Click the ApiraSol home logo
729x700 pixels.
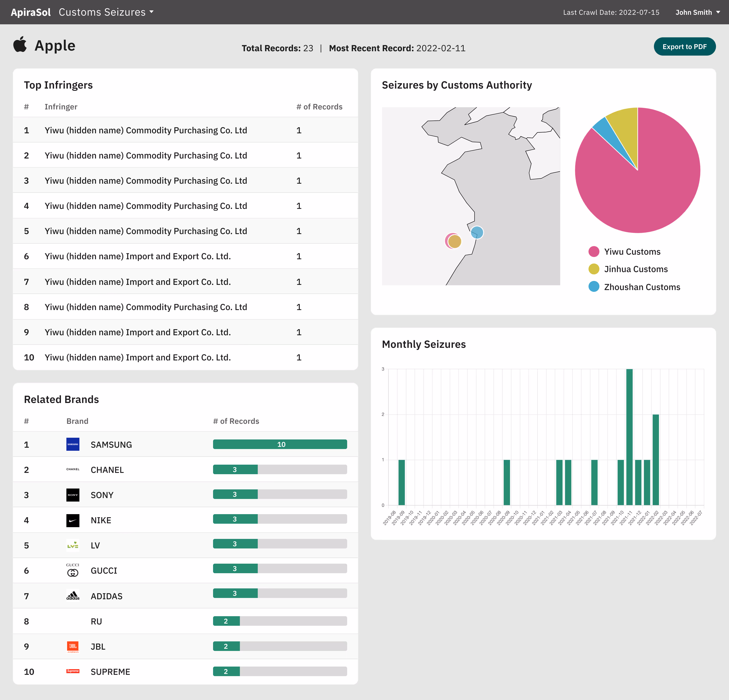(x=31, y=12)
